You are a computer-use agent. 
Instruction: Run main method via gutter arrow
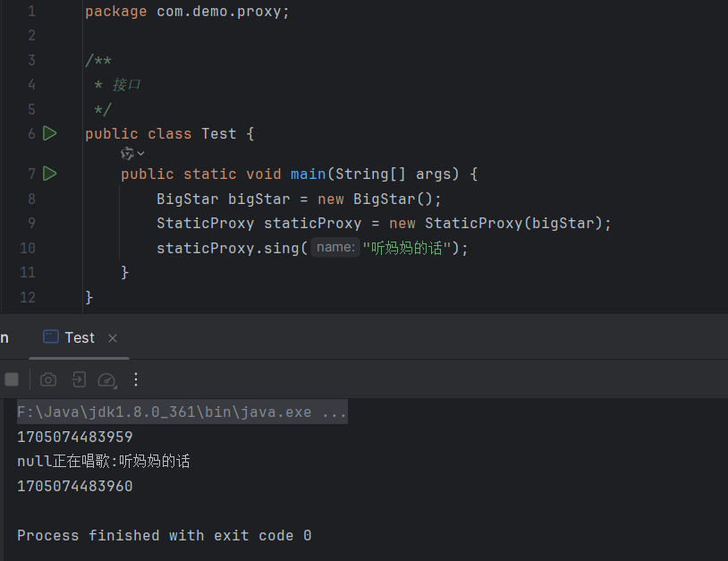click(50, 174)
